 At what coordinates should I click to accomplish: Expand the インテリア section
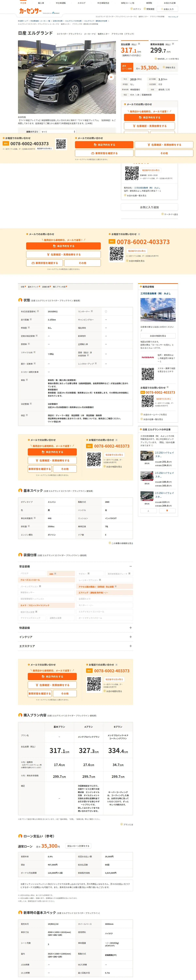pyautogui.click(x=75, y=637)
